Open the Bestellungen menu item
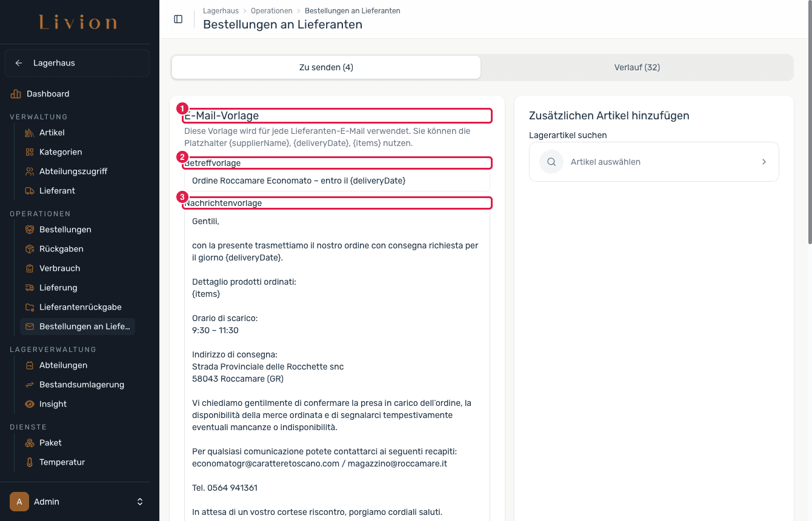This screenshot has height=521, width=812. 65,230
